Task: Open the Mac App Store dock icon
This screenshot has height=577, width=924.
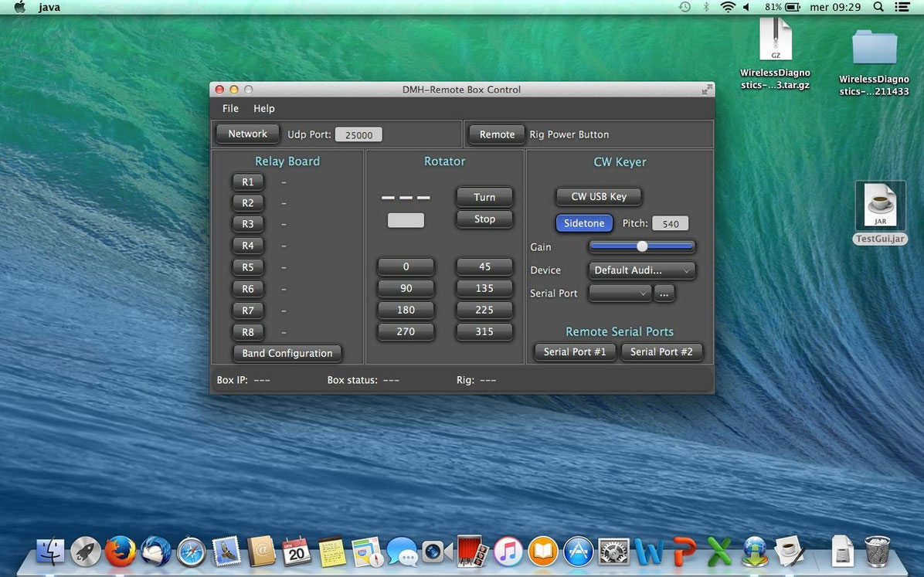Action: click(x=578, y=552)
